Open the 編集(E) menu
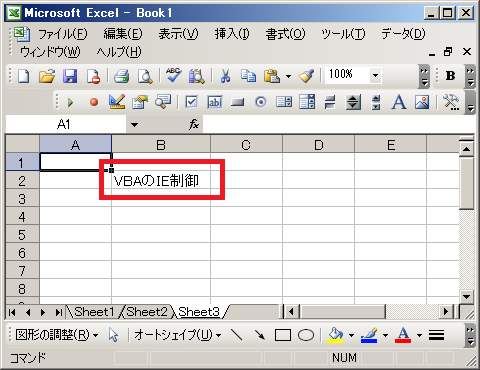480x370 pixels. pos(123,34)
